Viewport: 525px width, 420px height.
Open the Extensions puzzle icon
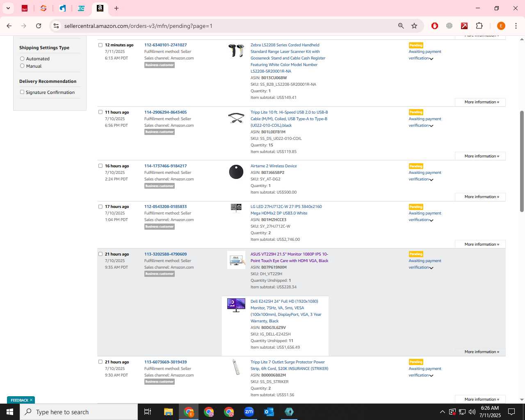click(479, 26)
